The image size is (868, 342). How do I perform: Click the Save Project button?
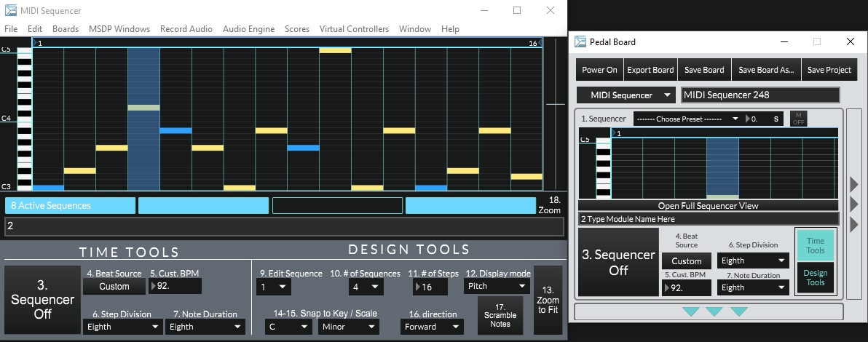829,70
